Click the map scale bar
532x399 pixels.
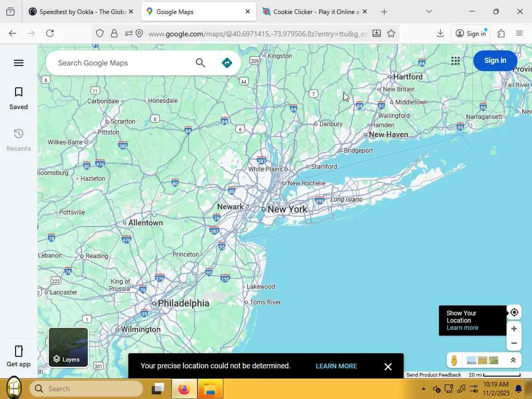[495, 375]
